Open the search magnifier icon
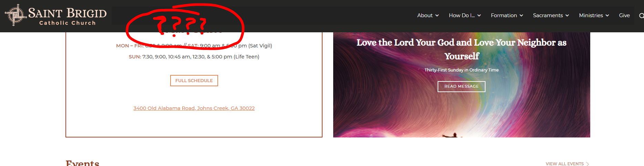 pyautogui.click(x=641, y=15)
